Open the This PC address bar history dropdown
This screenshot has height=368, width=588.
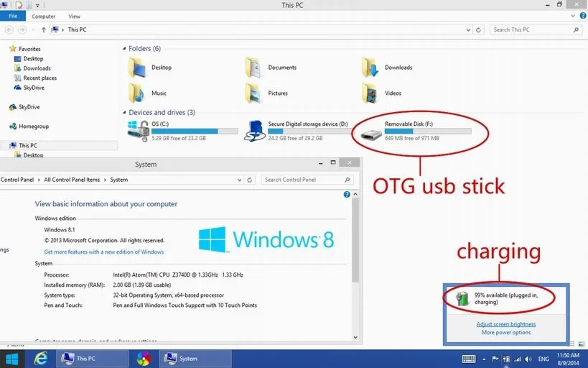(468, 30)
